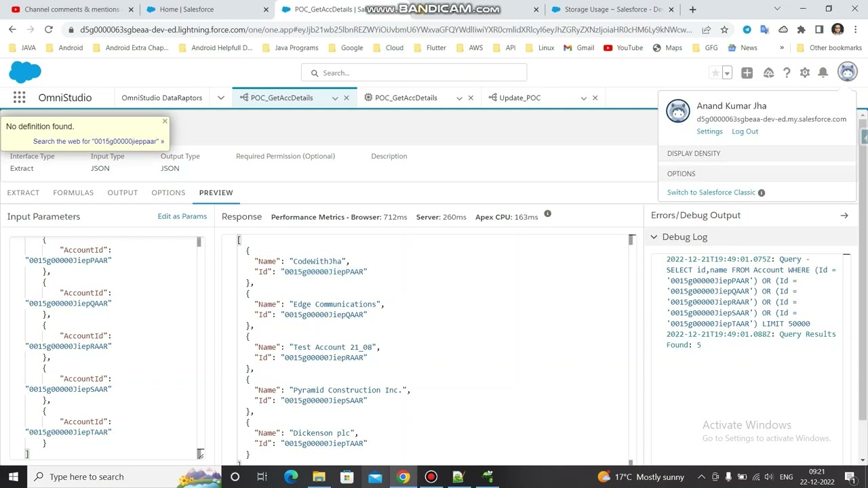
Task: Show hidden system tray icons
Action: pos(701,476)
